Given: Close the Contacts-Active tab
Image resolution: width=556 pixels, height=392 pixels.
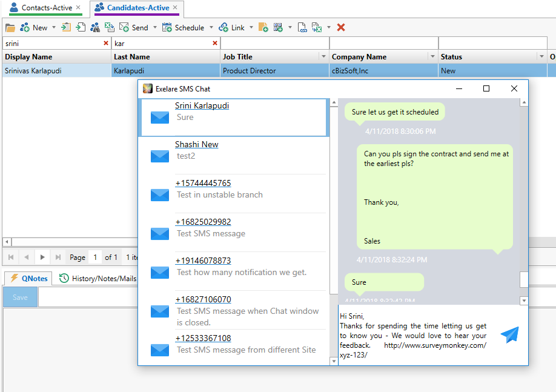Looking at the screenshot, I should coord(78,7).
